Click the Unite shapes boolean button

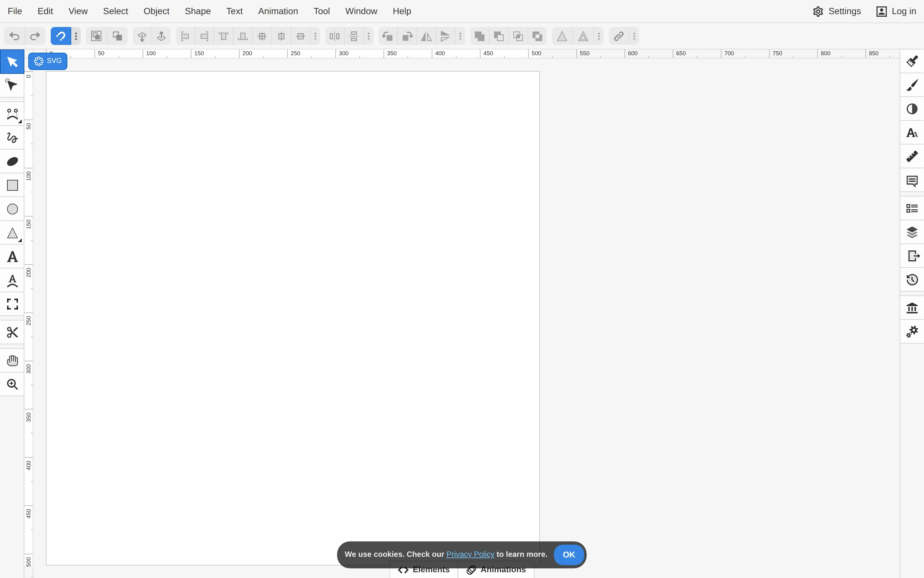pos(480,36)
